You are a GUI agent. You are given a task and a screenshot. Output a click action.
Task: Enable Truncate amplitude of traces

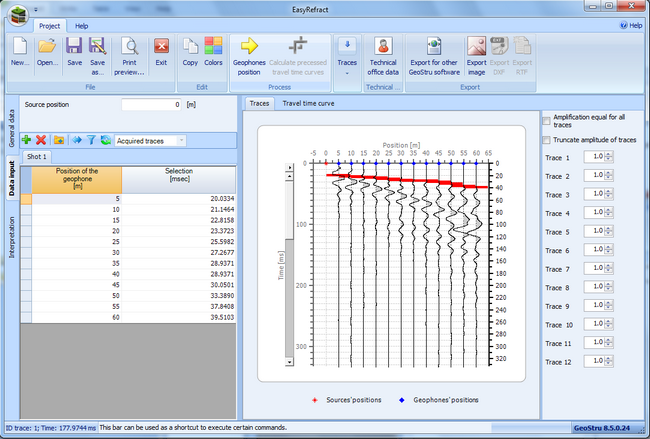(x=546, y=140)
